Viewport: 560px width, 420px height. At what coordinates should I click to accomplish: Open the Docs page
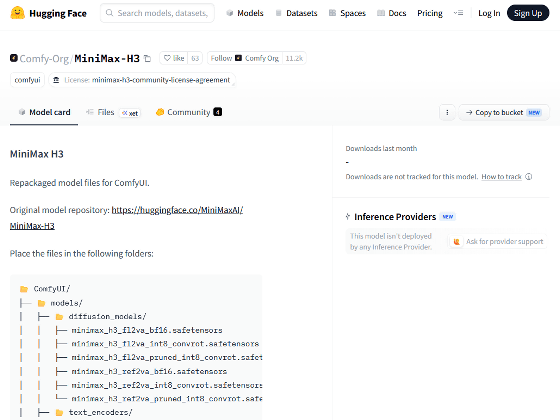392,13
